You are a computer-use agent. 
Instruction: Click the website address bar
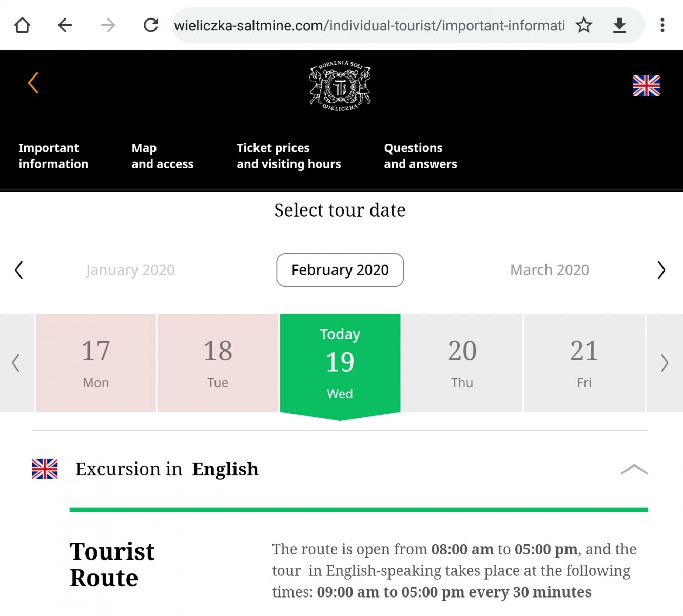[369, 25]
